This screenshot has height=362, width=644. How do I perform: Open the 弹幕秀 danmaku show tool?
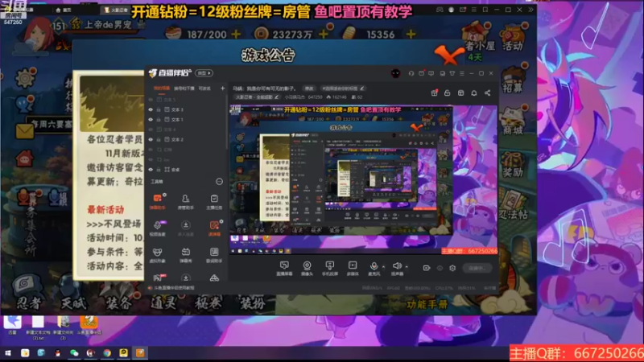pos(186,254)
